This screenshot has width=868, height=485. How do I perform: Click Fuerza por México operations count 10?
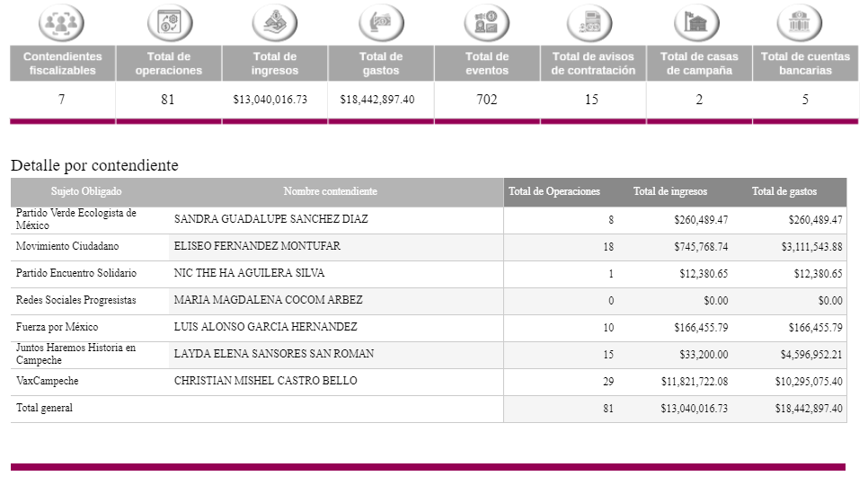608,328
